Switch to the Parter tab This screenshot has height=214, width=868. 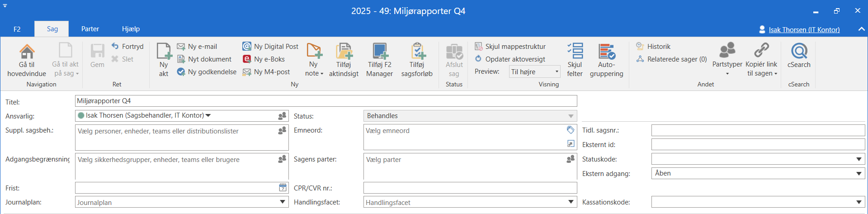90,29
